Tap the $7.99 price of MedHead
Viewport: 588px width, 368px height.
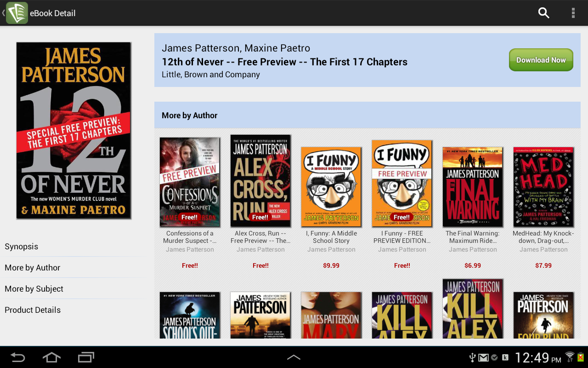coord(543,265)
